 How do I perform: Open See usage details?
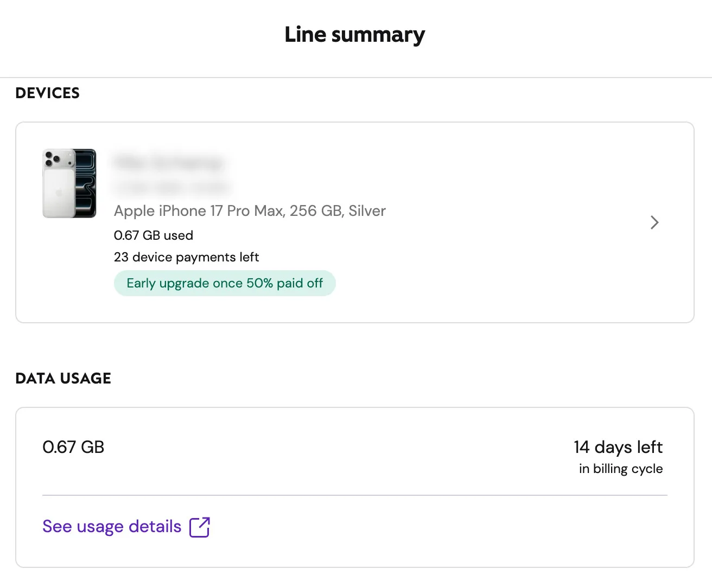point(111,526)
